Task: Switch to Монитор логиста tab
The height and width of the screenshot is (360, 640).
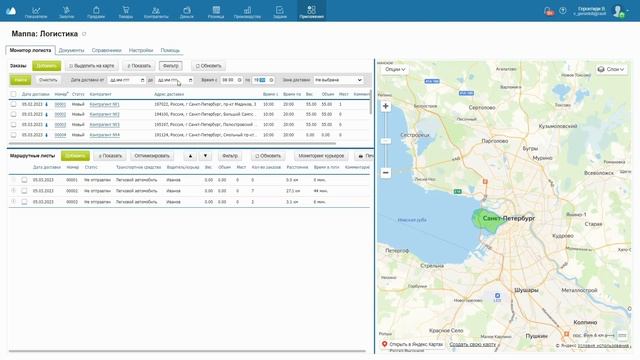Action: tap(30, 50)
